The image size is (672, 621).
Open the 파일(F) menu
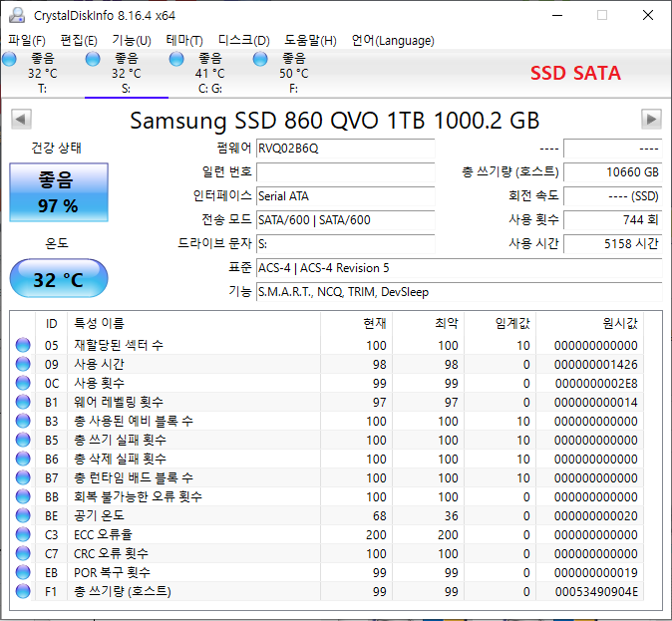(x=27, y=40)
